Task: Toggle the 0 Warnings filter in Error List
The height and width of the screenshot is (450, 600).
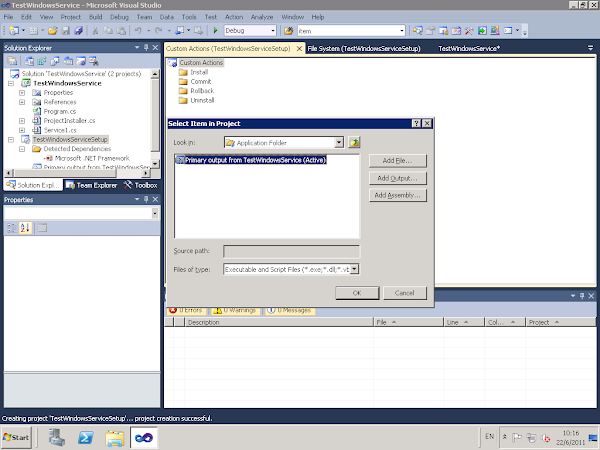Action: tap(235, 310)
